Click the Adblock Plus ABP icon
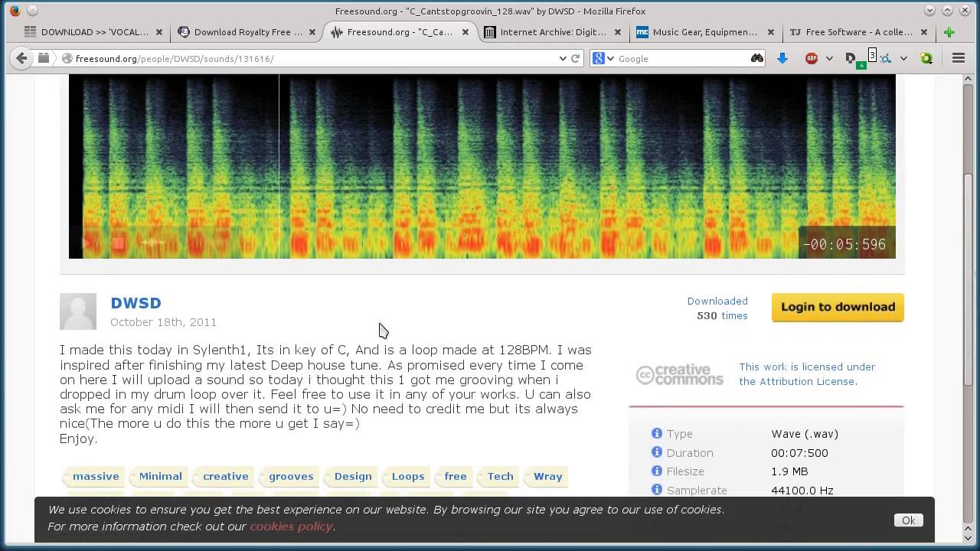The height and width of the screenshot is (551, 980). click(812, 58)
